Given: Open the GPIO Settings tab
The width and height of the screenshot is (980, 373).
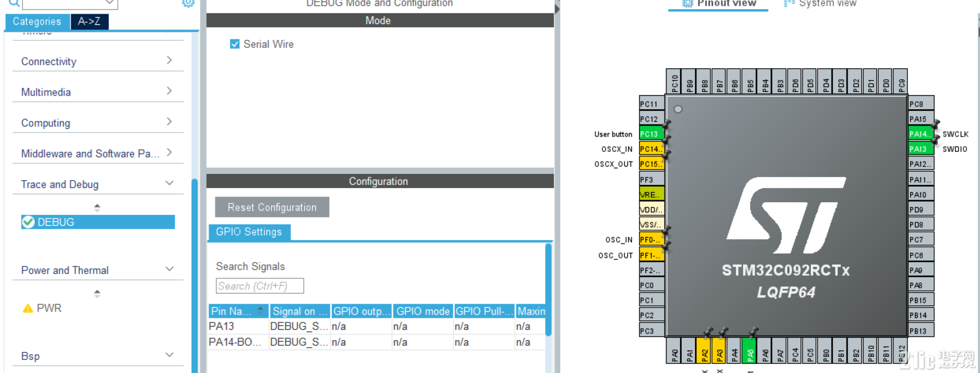Looking at the screenshot, I should pyautogui.click(x=249, y=232).
